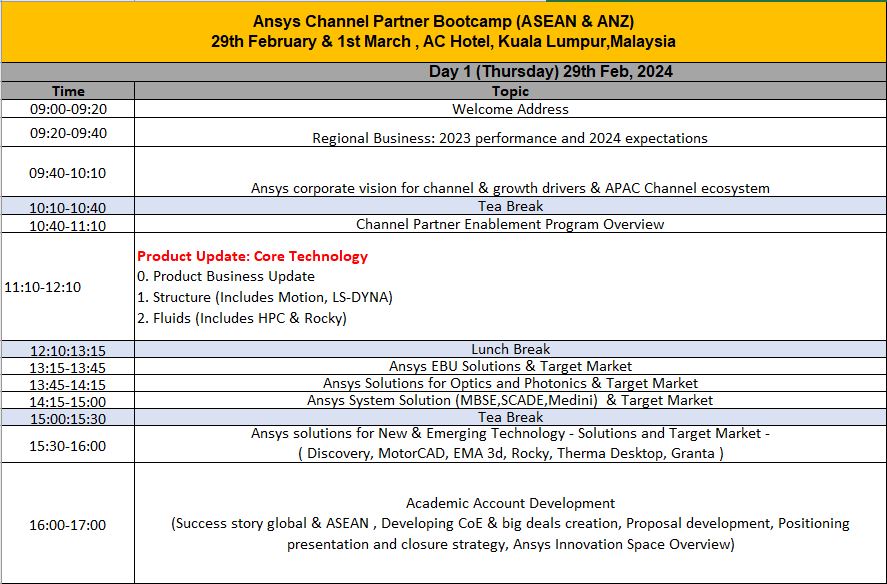This screenshot has height=584, width=887.
Task: Select the time cell '09:20-09:40'
Action: click(68, 133)
